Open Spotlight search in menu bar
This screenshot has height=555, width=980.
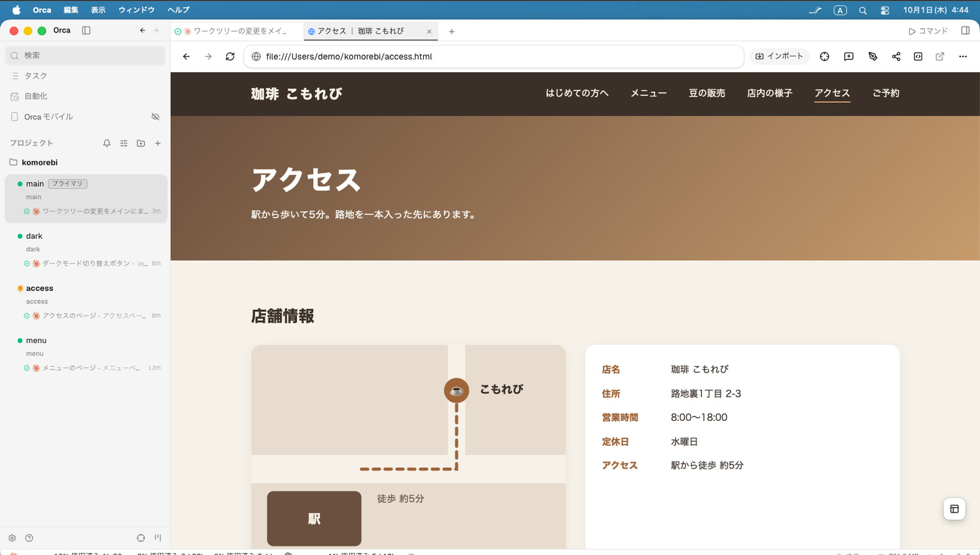[862, 10]
